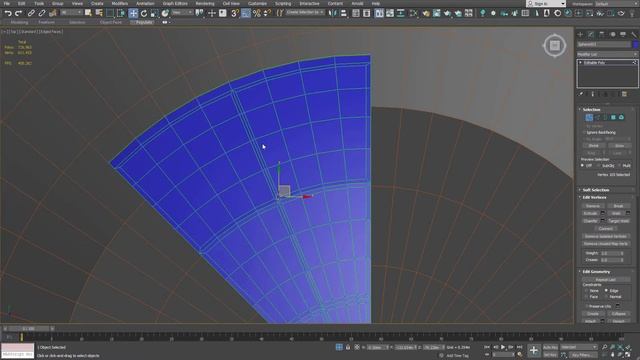Select Element sub-object level icon
The image size is (640, 360).
(x=621, y=118)
